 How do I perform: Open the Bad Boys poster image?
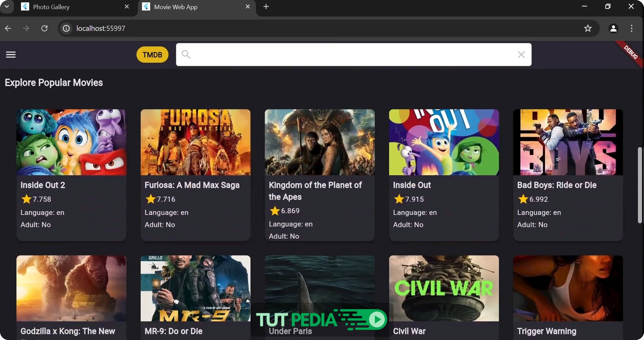click(568, 142)
